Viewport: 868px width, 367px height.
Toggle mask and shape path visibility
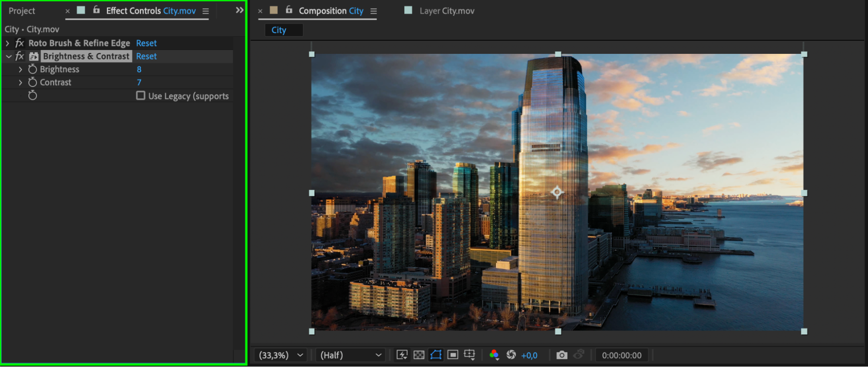point(436,355)
